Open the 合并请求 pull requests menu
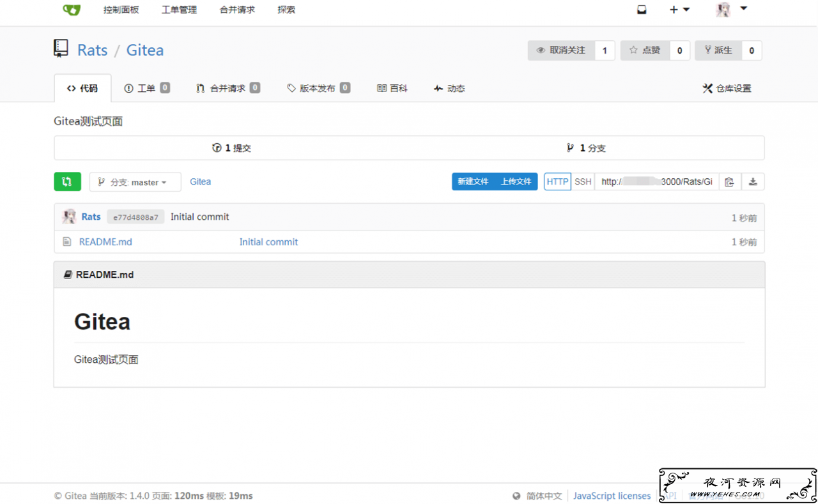Screen dimensions: 818x504 (237, 10)
